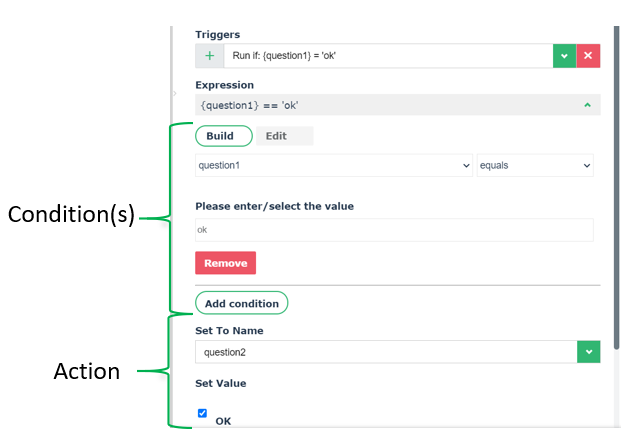
Task: Switch to the Edit tab
Action: click(x=276, y=136)
